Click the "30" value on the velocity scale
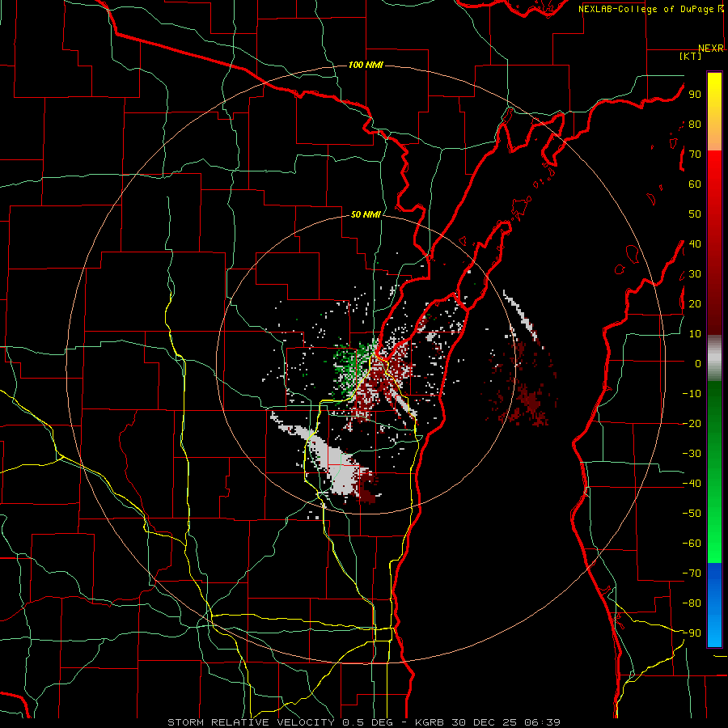Viewport: 728px width, 728px height. point(695,274)
